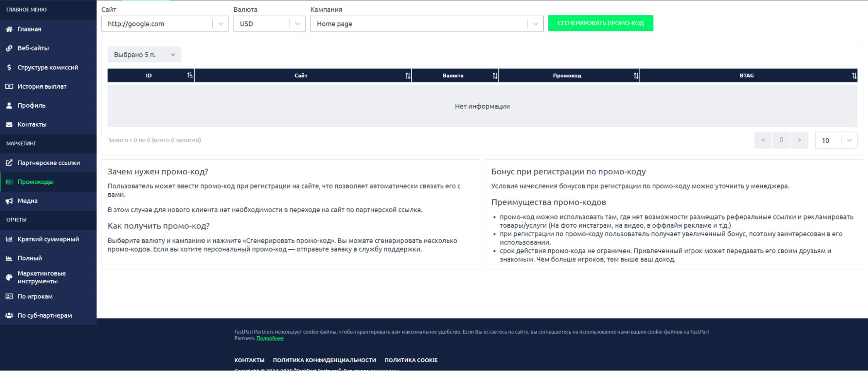
Task: Follow the Подробнее cookie link
Action: (x=270, y=338)
